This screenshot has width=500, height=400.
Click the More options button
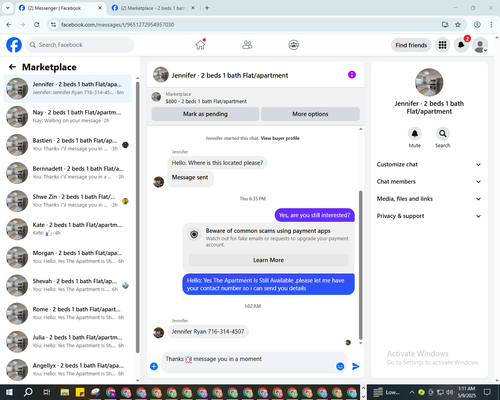point(310,114)
